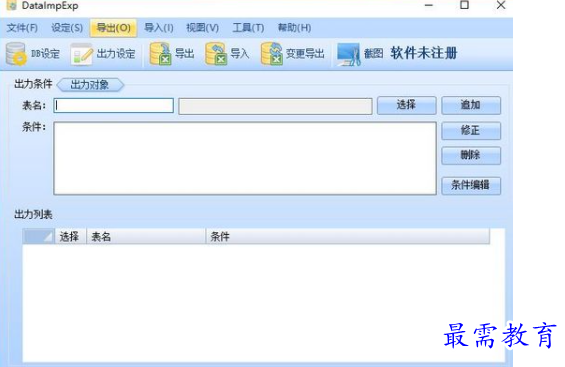Viewport: 565px width, 367px height.
Task: Open the 导出(O) menu
Action: tap(114, 28)
